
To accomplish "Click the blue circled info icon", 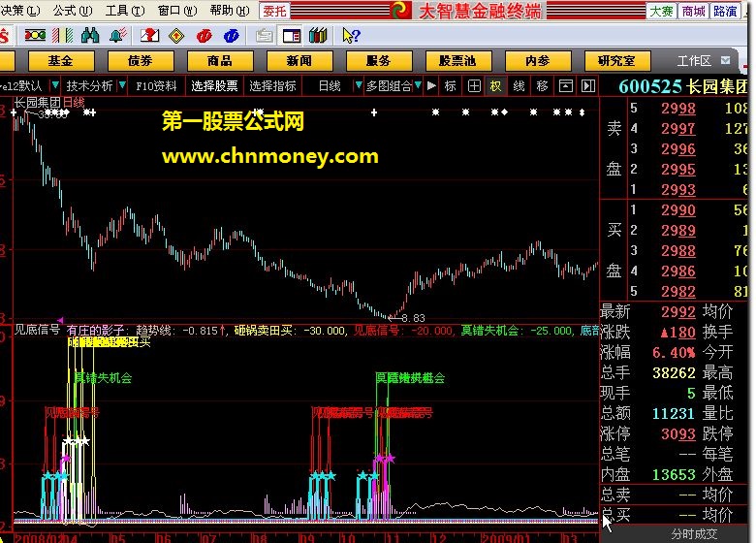I will coord(232,36).
